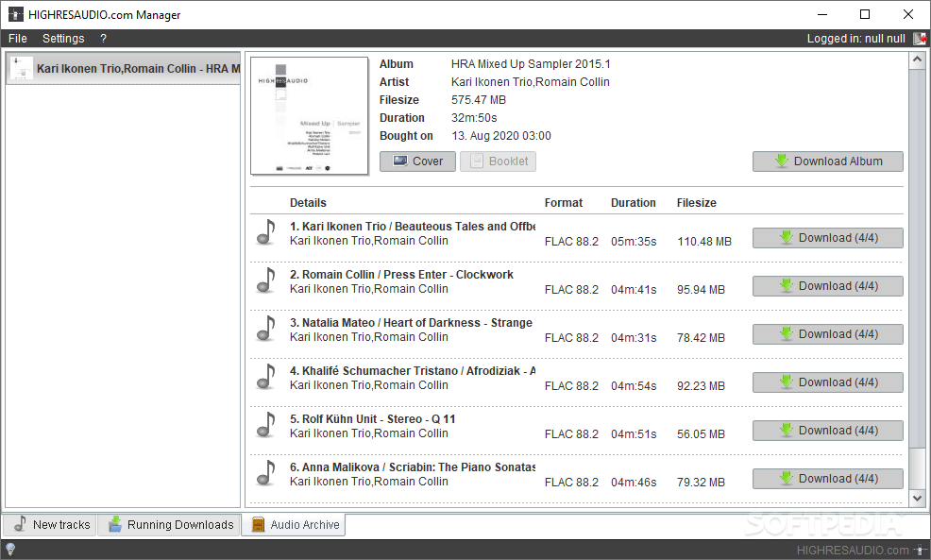Image resolution: width=931 pixels, height=560 pixels.
Task: Click the Filesize column header in track list
Action: click(x=697, y=203)
